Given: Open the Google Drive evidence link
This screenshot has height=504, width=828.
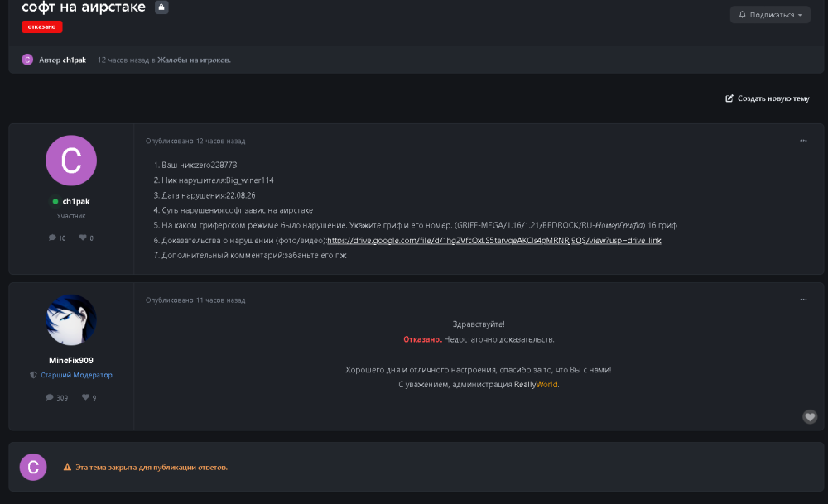Looking at the screenshot, I should [x=494, y=241].
